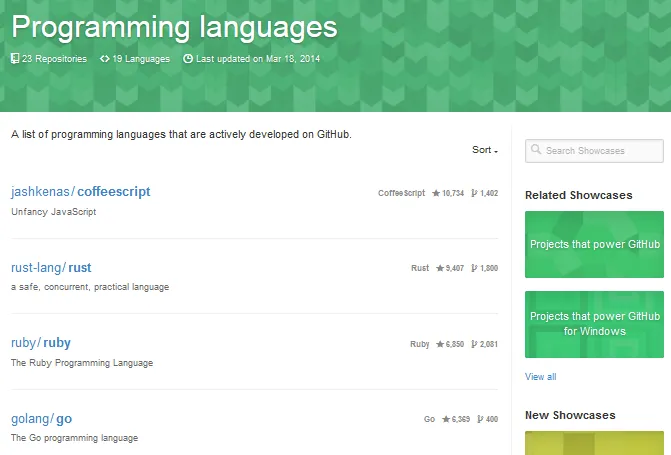Click the repository book icon beside 23 Repositories
Image resolution: width=671 pixels, height=455 pixels.
point(15,59)
